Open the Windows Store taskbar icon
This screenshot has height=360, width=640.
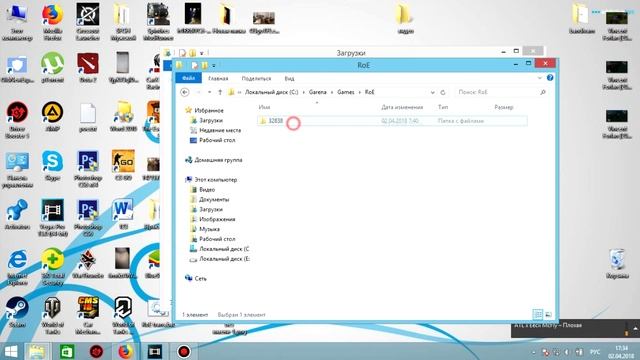[x=67, y=351]
